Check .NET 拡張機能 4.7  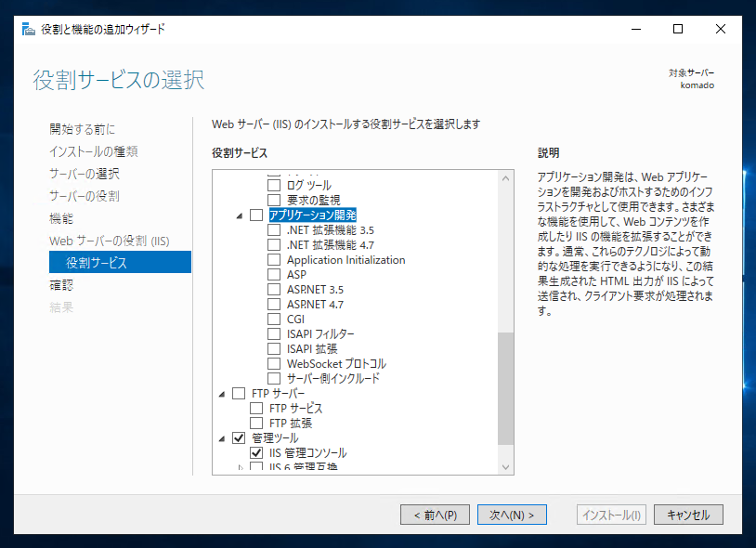click(274, 245)
